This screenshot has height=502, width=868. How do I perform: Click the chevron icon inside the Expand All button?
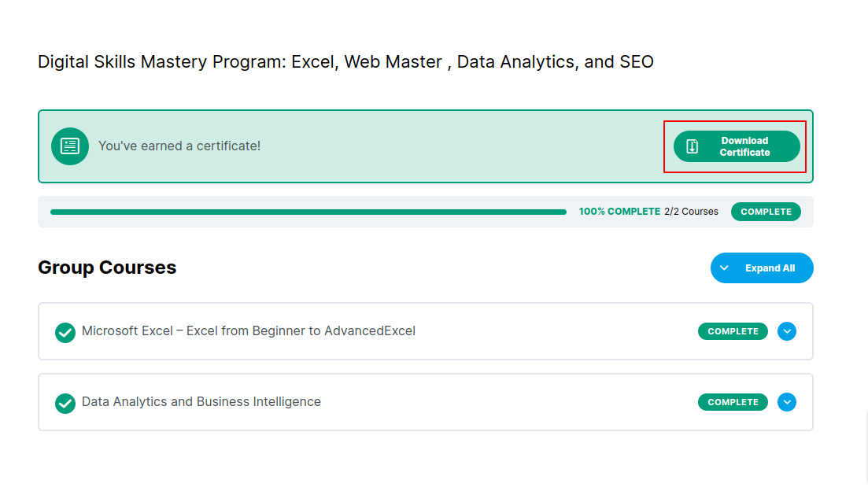click(725, 268)
